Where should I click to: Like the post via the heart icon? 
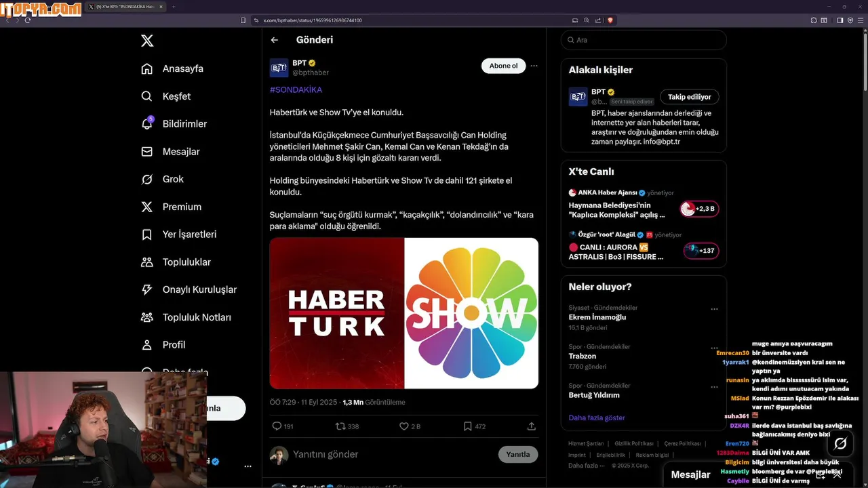(x=403, y=426)
